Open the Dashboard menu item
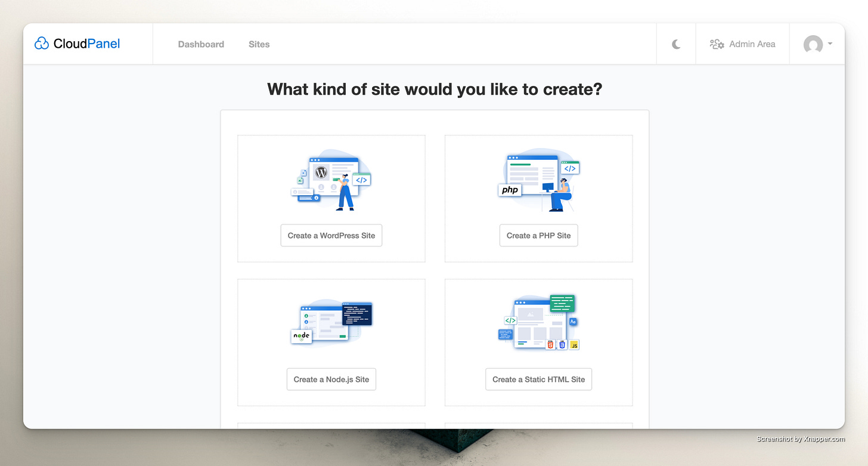Viewport: 868px width, 466px height. pos(201,44)
